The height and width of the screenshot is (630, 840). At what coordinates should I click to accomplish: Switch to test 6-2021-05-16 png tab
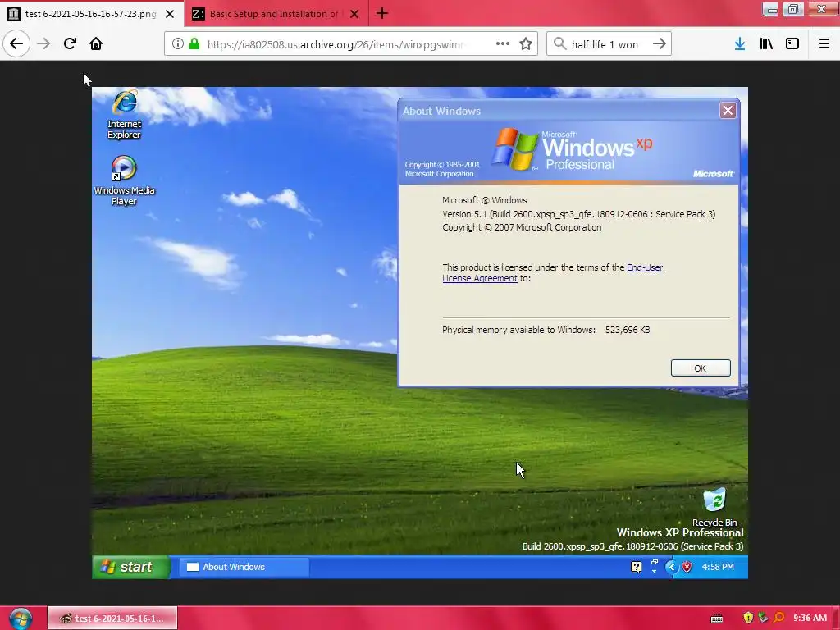90,14
